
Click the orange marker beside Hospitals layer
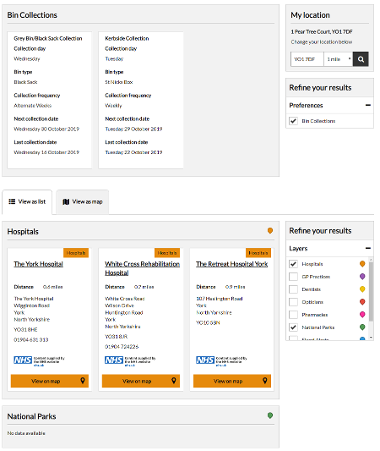click(362, 264)
